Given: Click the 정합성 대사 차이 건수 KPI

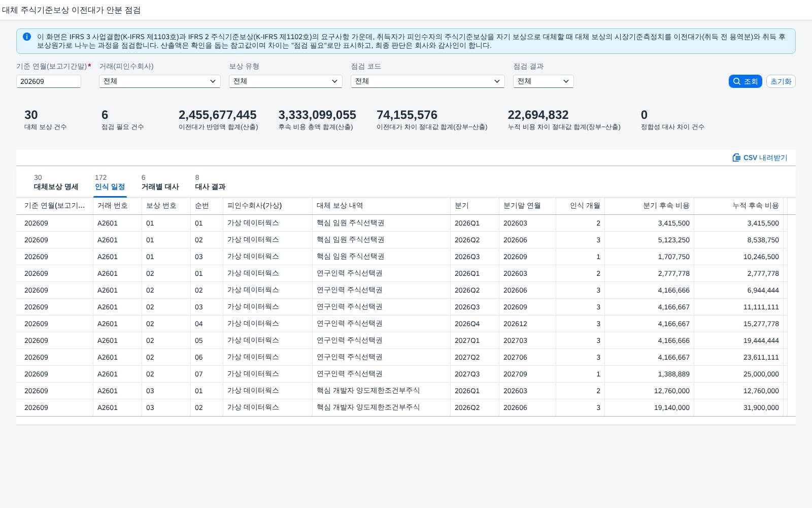Looking at the screenshot, I should [x=672, y=120].
